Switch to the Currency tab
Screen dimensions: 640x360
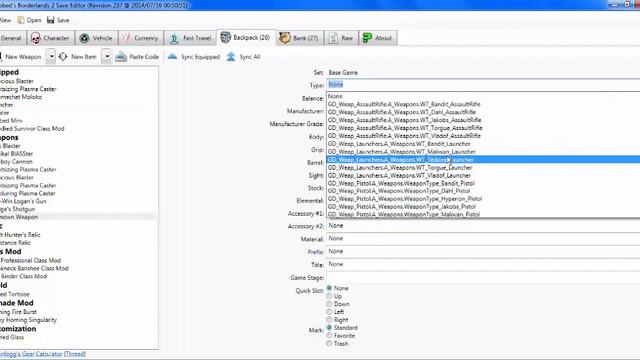141,38
